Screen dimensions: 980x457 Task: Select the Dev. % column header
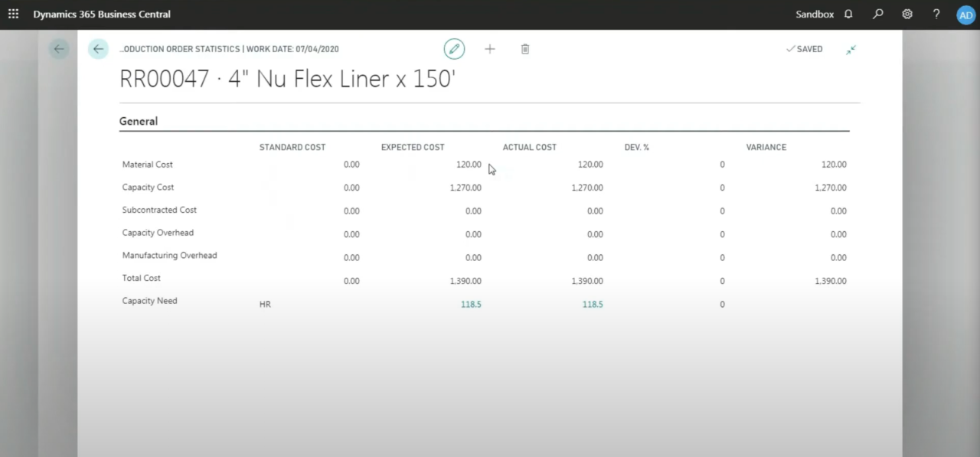click(x=637, y=147)
